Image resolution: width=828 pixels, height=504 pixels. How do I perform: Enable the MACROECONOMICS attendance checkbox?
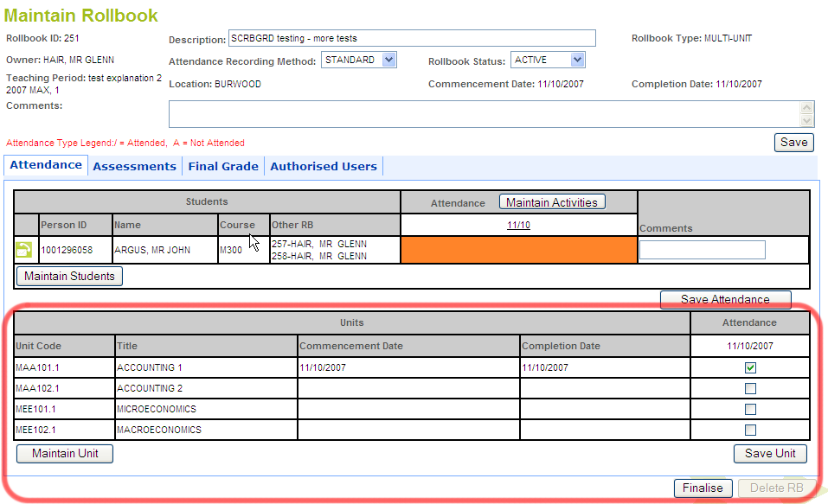750,431
